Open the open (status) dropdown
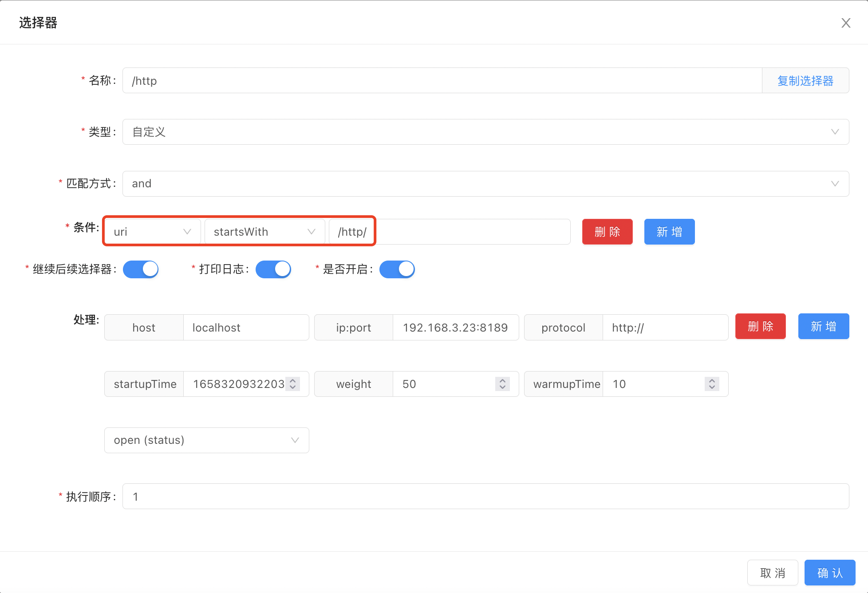The height and width of the screenshot is (593, 868). (x=206, y=440)
